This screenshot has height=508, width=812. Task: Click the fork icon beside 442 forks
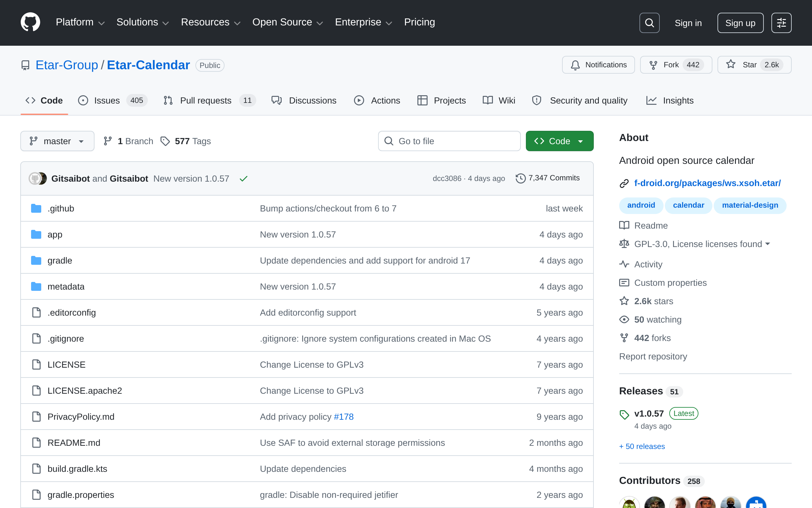[624, 338]
